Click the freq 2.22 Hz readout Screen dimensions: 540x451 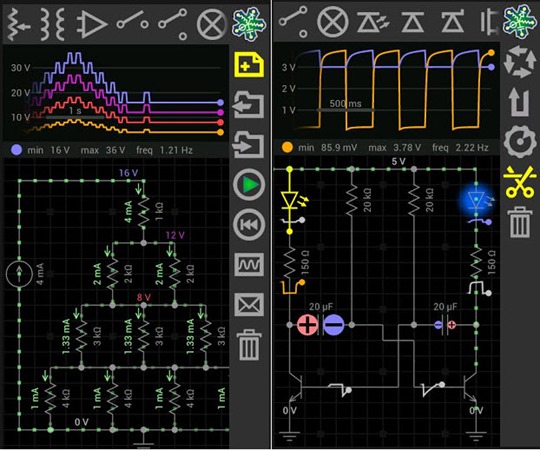point(460,148)
